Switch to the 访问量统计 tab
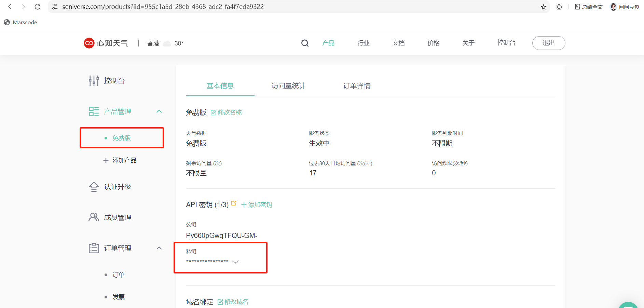This screenshot has height=308, width=644. 288,86
